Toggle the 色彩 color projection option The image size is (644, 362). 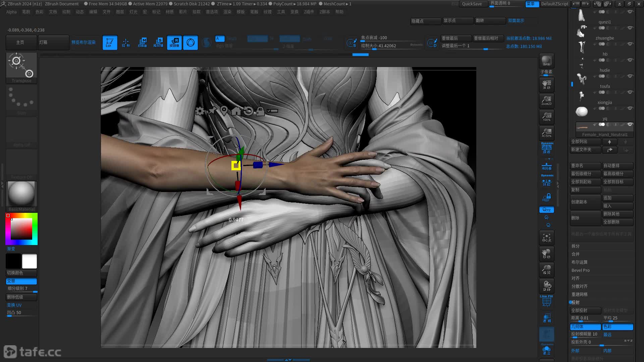coord(618,326)
